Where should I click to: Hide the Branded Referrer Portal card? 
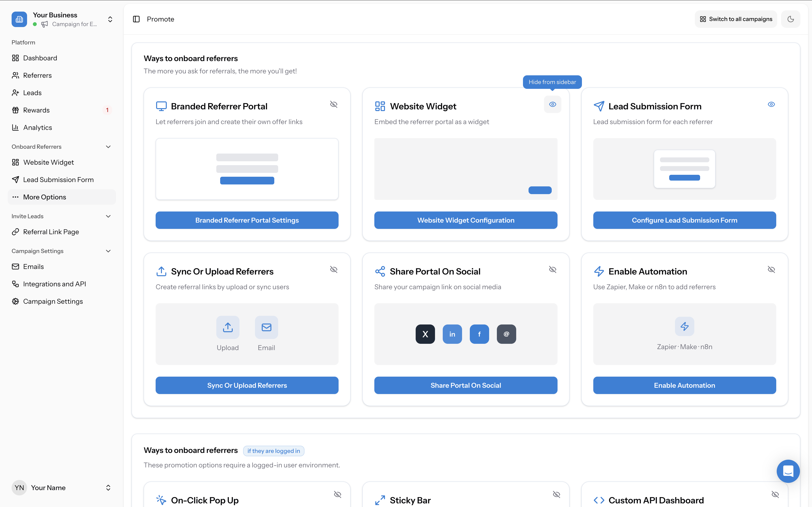pos(334,104)
